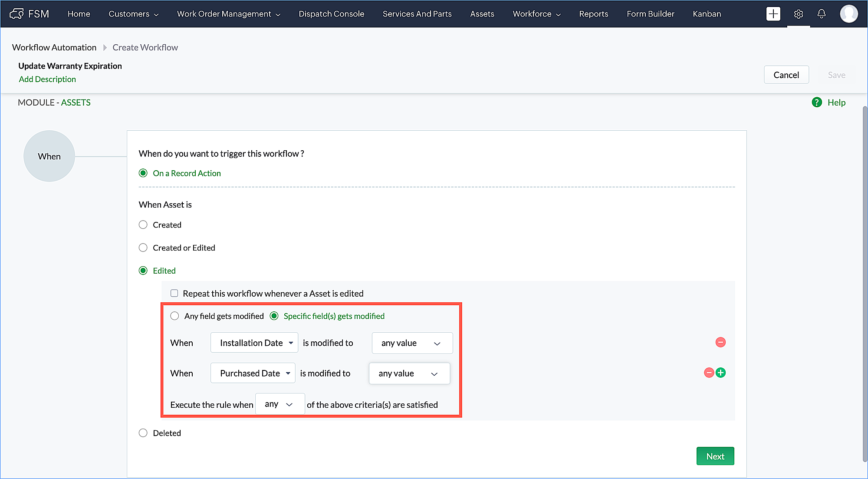Image resolution: width=868 pixels, height=479 pixels.
Task: Go to the Dispatch Console tab
Action: click(x=331, y=14)
